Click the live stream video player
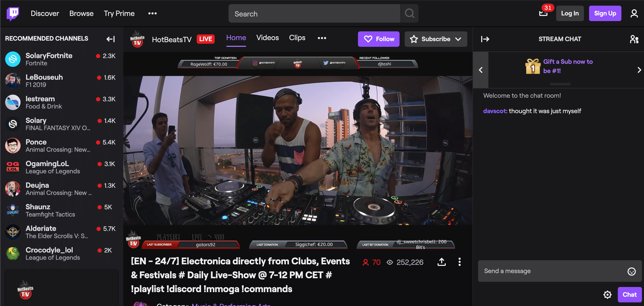The image size is (644, 306). 298,150
